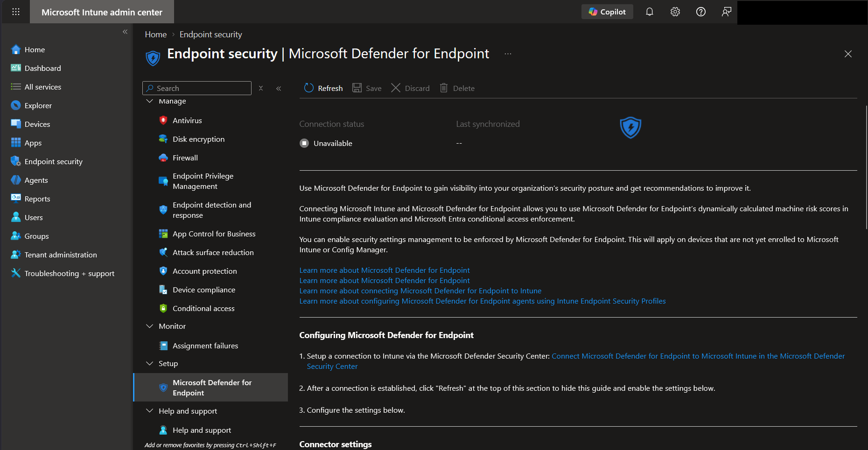Open Attack surface reduction icon item

pos(163,252)
